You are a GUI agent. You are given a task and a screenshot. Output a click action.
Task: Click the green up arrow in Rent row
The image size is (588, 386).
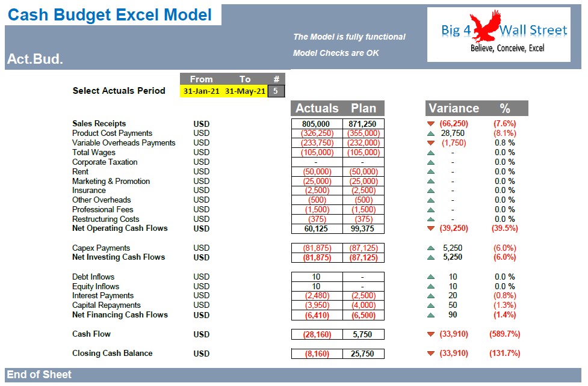[431, 171]
